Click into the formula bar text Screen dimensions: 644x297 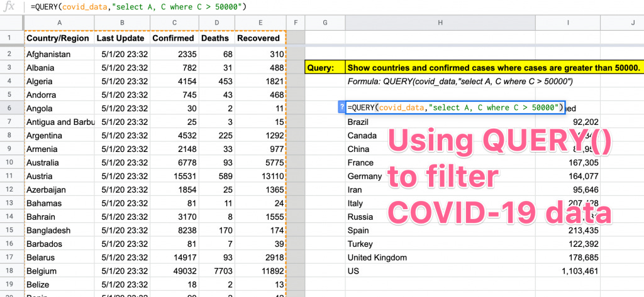click(x=138, y=8)
